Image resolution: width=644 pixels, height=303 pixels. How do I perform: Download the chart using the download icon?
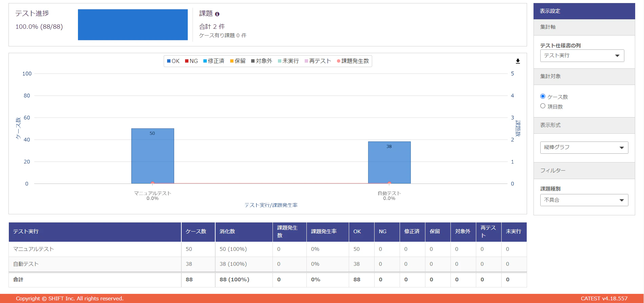(518, 61)
